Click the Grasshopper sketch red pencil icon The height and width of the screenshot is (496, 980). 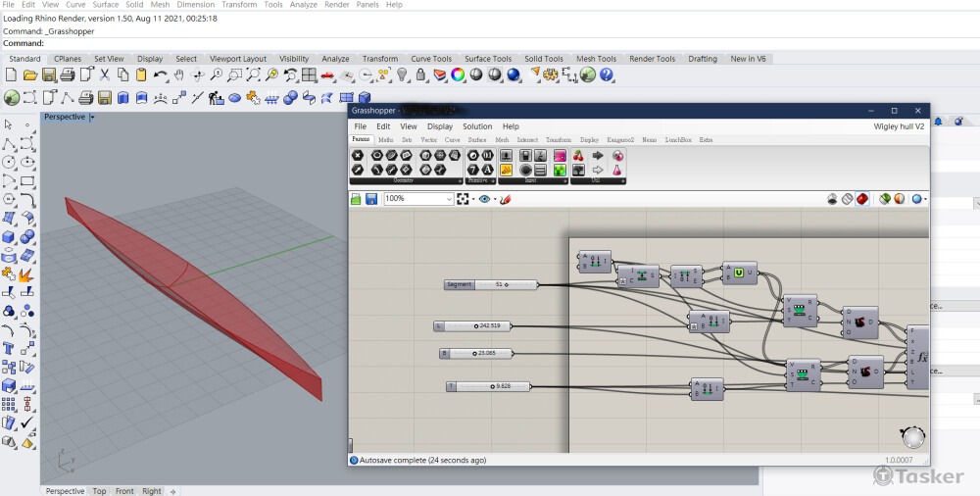[x=506, y=199]
